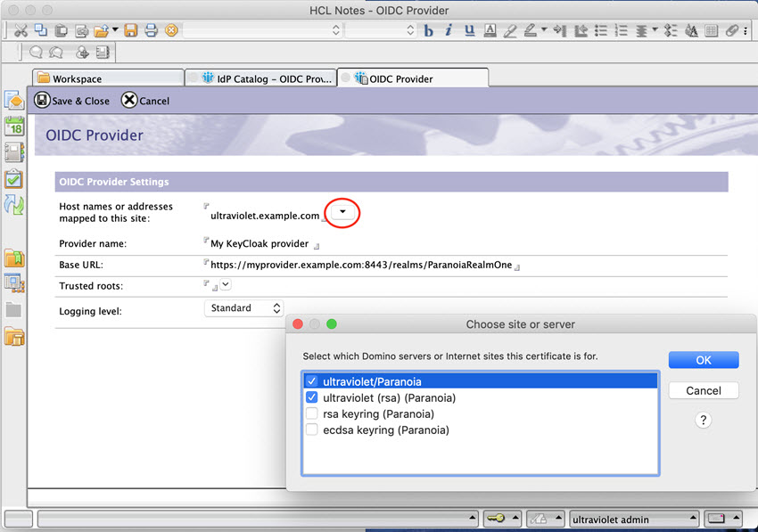The image size is (758, 532).
Task: Open the font name combo box
Action: [263, 30]
